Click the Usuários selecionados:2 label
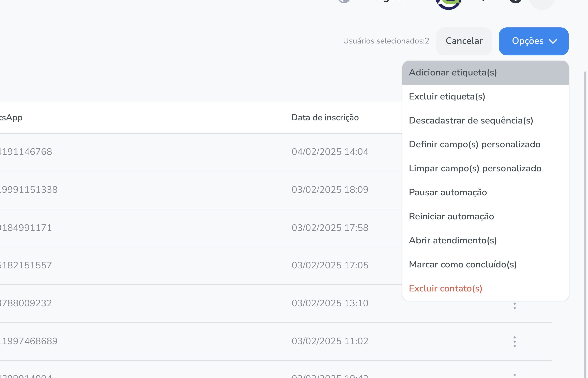This screenshot has width=588, height=378. pos(386,41)
